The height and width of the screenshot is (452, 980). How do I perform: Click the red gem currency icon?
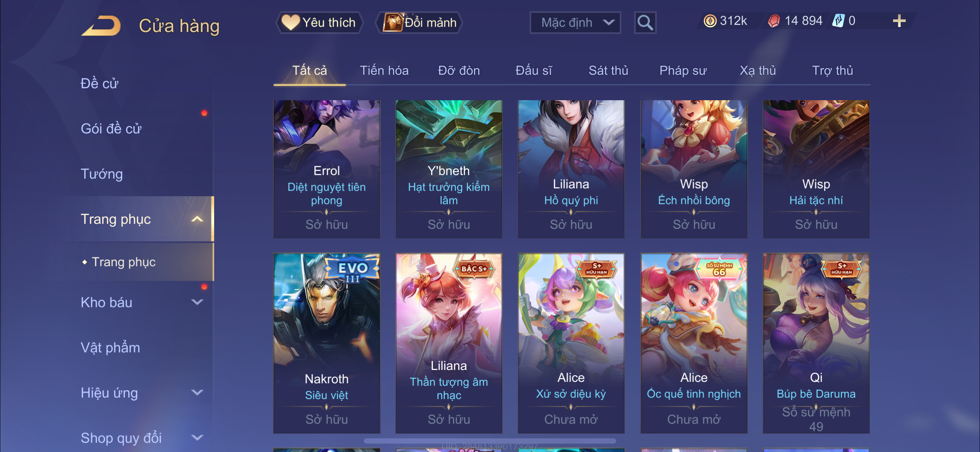tap(774, 21)
